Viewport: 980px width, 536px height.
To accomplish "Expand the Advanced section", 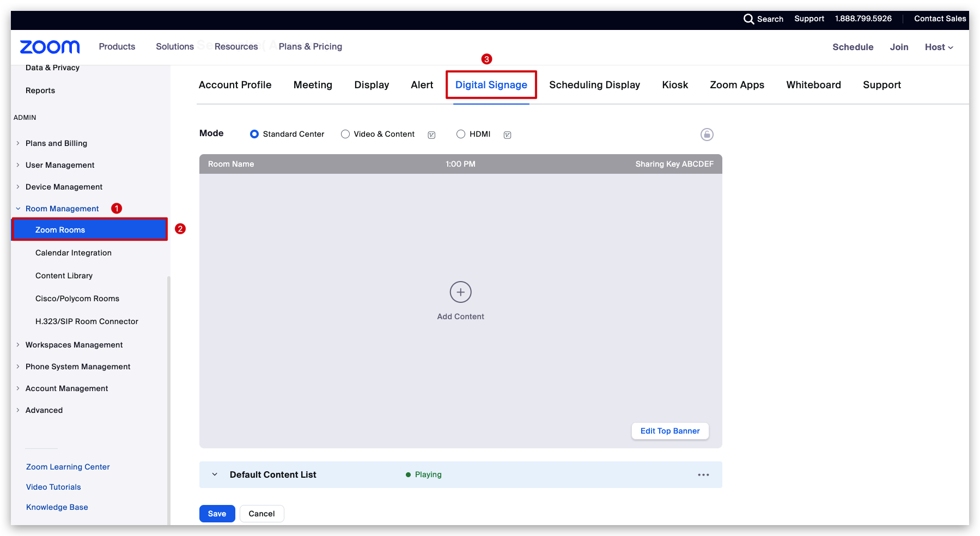I will click(18, 410).
